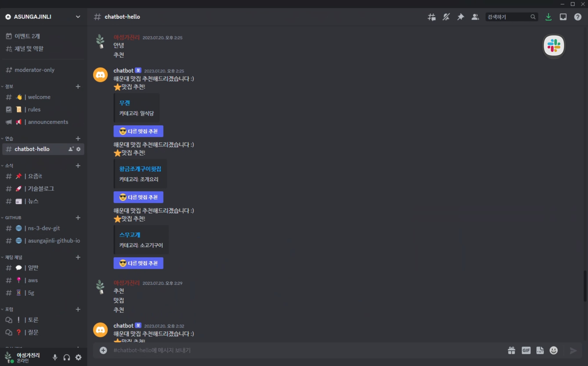The image size is (588, 366).
Task: Click the message input field
Action: coord(307,350)
